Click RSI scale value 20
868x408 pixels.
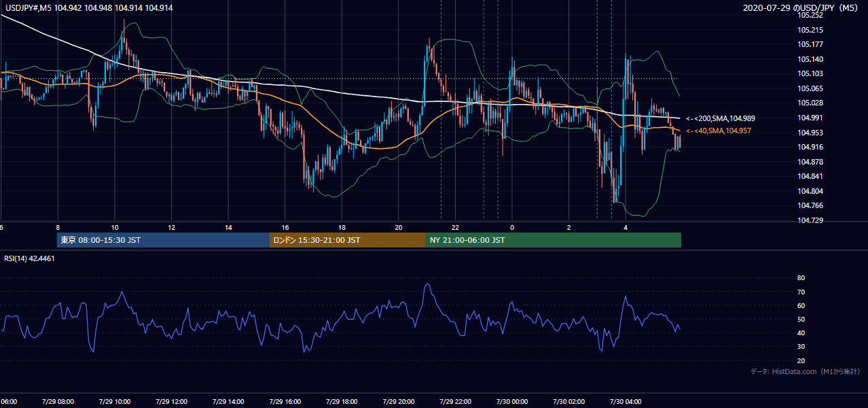pos(801,360)
